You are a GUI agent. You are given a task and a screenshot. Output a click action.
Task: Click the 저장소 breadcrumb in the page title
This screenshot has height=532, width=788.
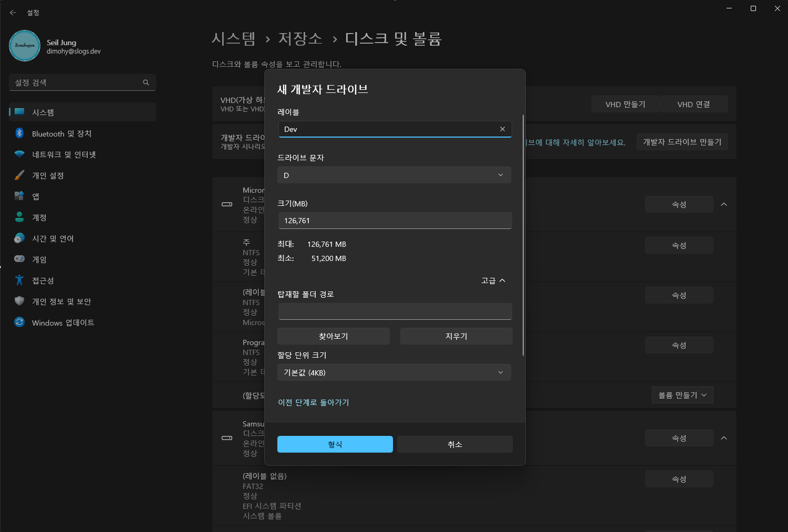[x=300, y=39]
